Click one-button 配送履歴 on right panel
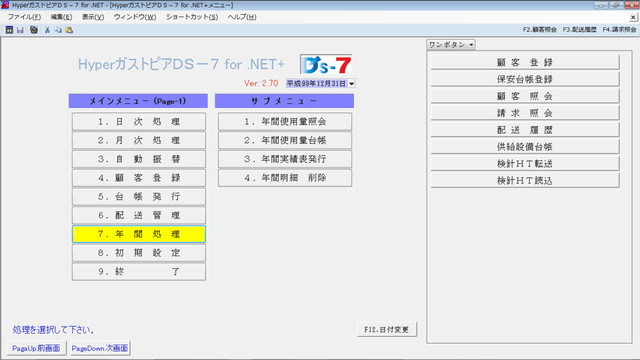This screenshot has height=360, width=640. 525,130
